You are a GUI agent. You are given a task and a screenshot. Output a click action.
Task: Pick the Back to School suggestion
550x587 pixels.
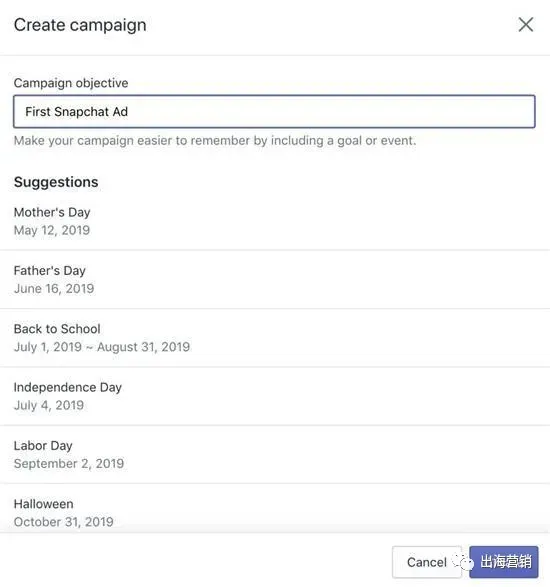tap(275, 338)
